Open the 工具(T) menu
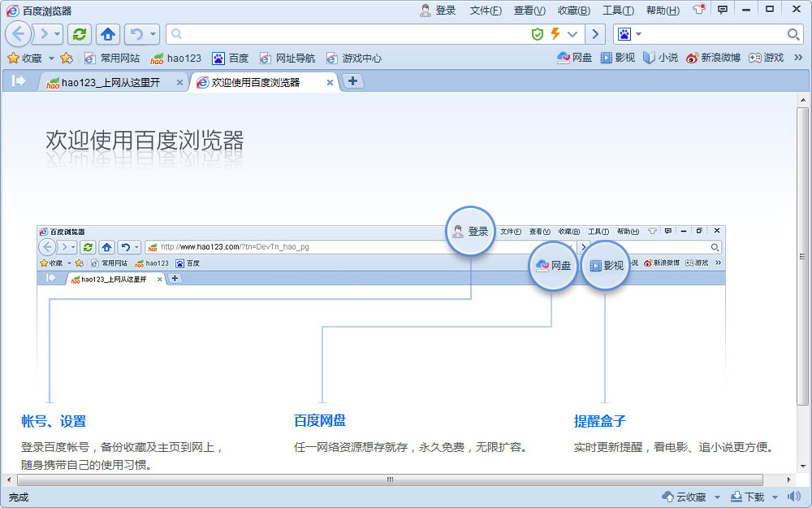This screenshot has height=508, width=812. (618, 11)
